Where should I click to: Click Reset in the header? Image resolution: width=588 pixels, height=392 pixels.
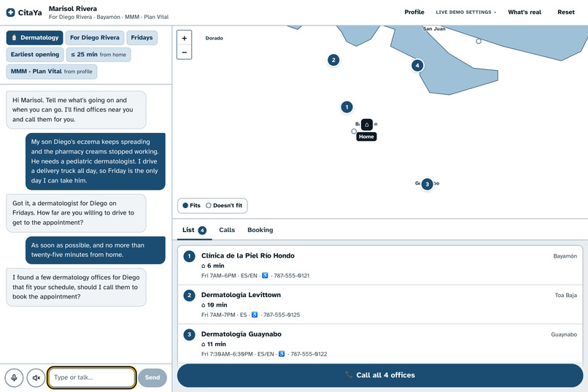[565, 12]
